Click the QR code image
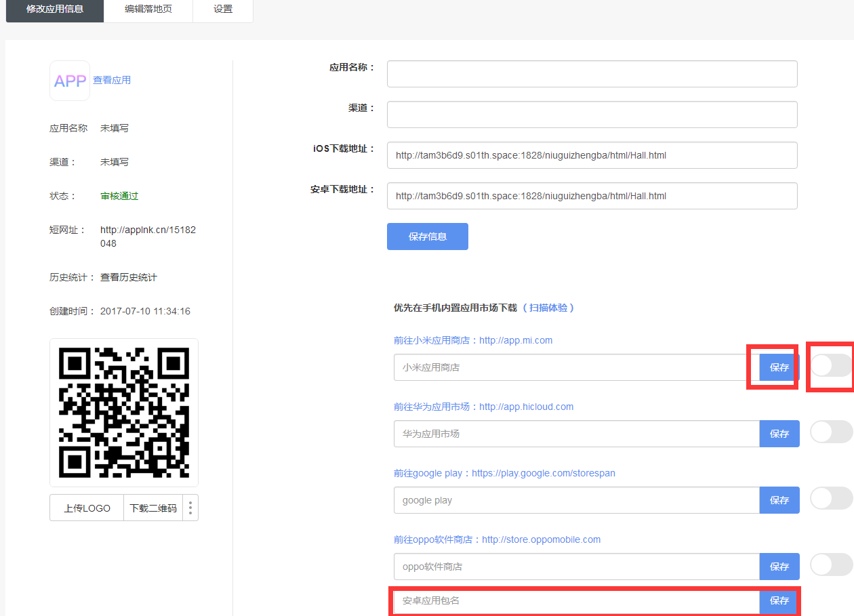The height and width of the screenshot is (616, 854). pyautogui.click(x=124, y=413)
